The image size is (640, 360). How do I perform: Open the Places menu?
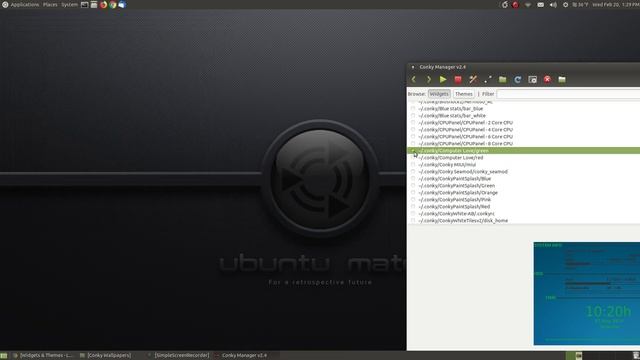point(50,4)
